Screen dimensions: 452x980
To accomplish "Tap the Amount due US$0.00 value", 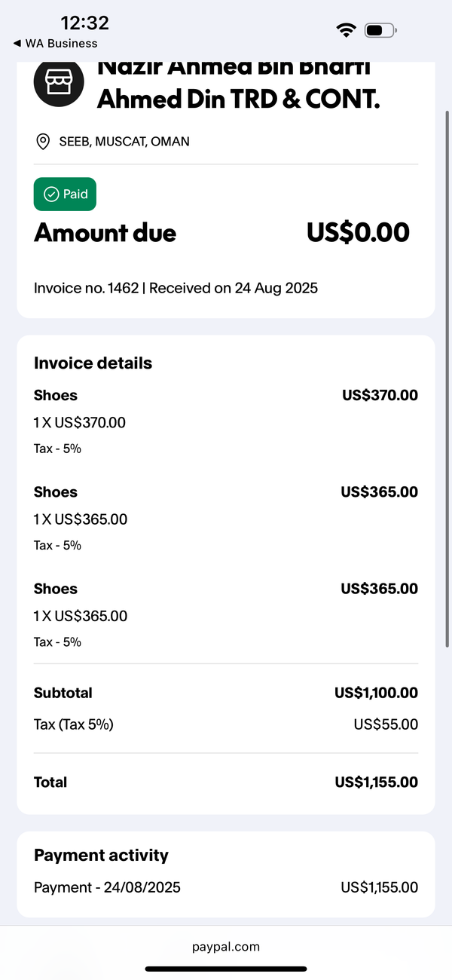I will (358, 233).
